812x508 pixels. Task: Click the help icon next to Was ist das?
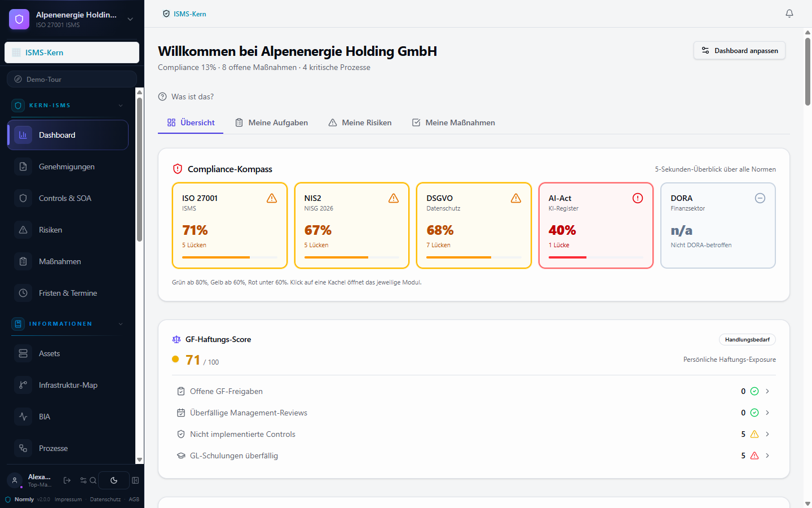pos(162,97)
